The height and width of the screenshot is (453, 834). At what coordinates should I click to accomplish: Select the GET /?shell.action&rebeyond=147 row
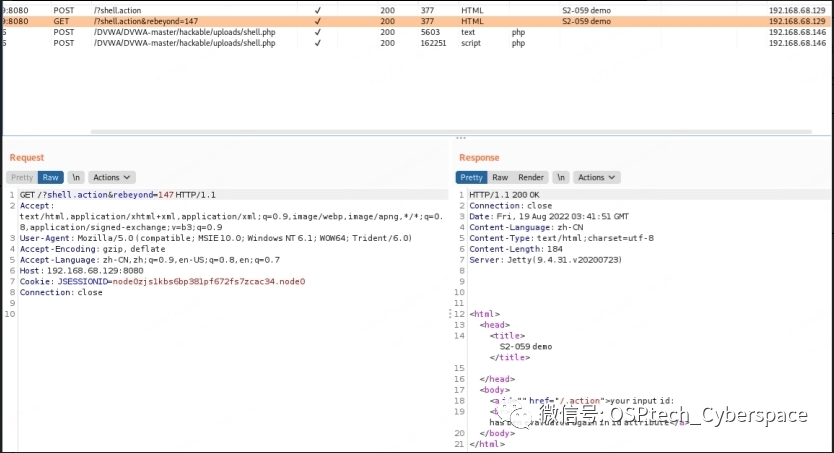point(150,21)
